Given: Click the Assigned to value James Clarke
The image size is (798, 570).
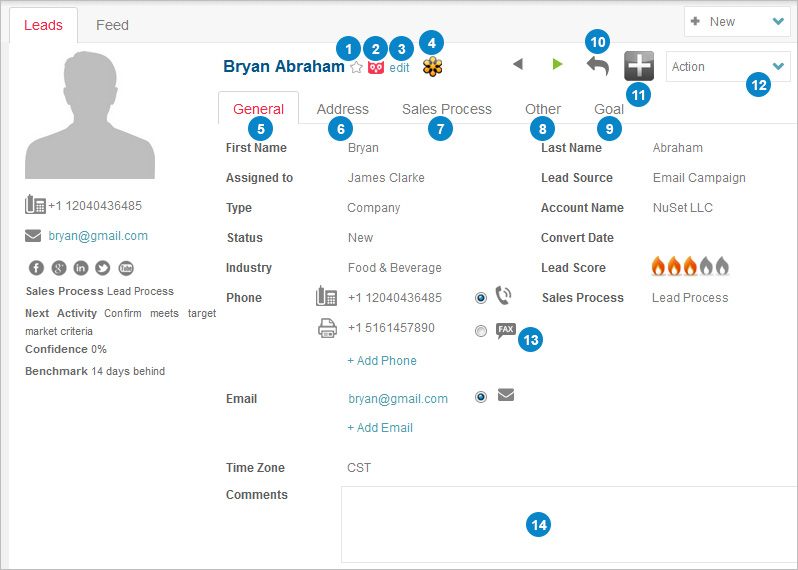Looking at the screenshot, I should (x=386, y=178).
